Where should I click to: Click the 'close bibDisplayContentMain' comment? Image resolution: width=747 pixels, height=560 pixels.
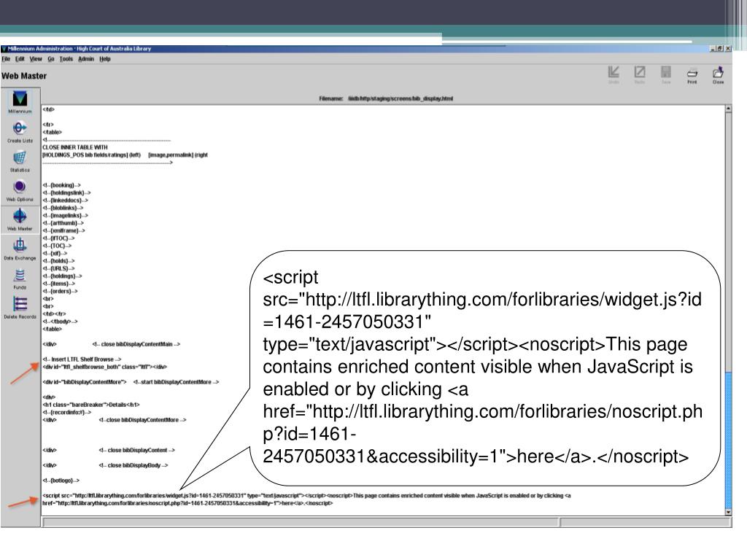[x=136, y=344]
